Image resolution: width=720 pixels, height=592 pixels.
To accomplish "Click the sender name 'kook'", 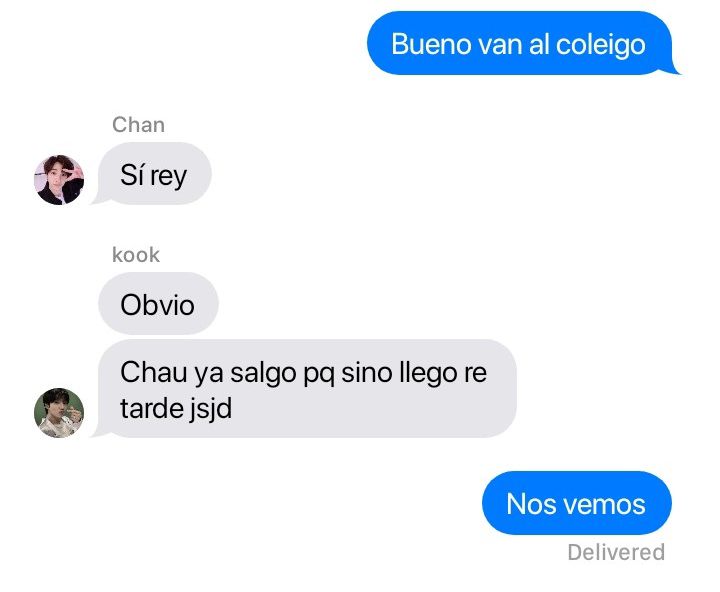I will click(x=136, y=254).
